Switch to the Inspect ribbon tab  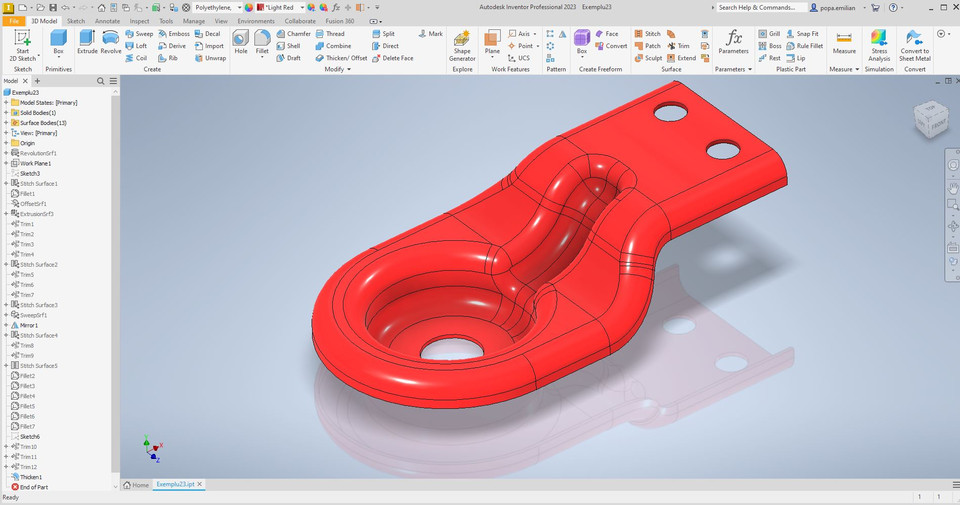[139, 21]
